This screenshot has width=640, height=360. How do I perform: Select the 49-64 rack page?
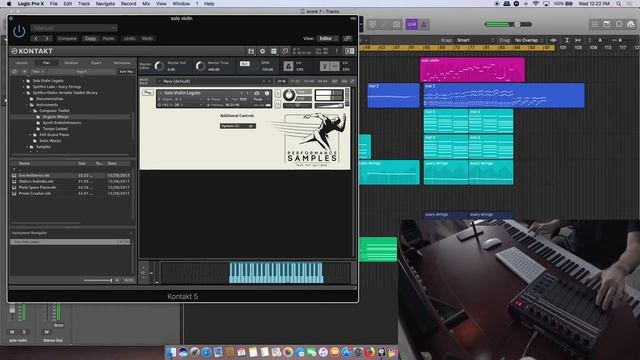coord(322,81)
